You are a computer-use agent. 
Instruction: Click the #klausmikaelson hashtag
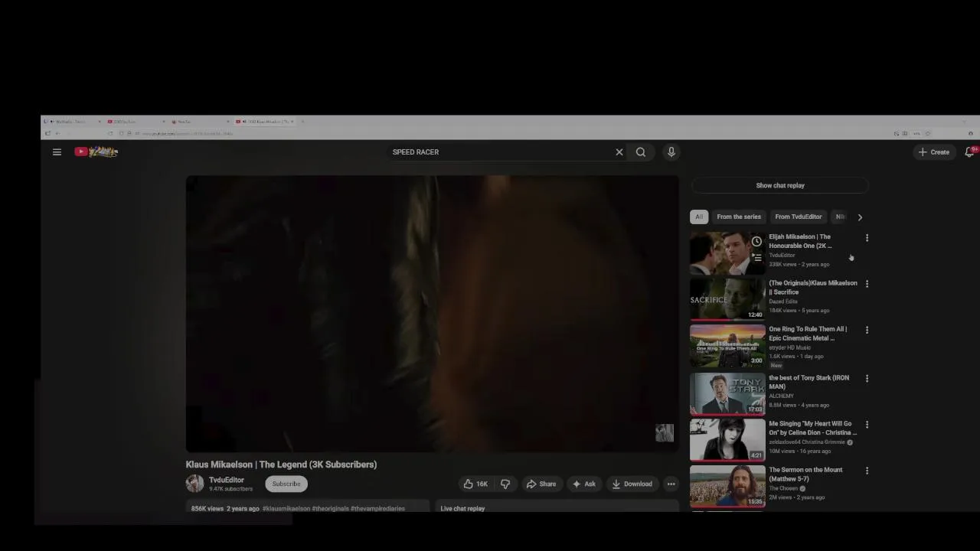(x=286, y=508)
